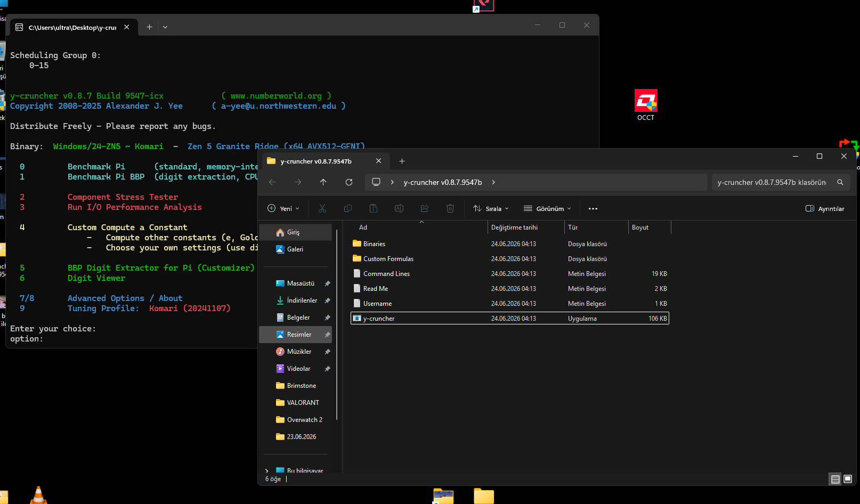Viewport: 860px width, 504px height.
Task: Select the y-cruncher v0.8.7.9547b Explorer tab
Action: [x=324, y=161]
